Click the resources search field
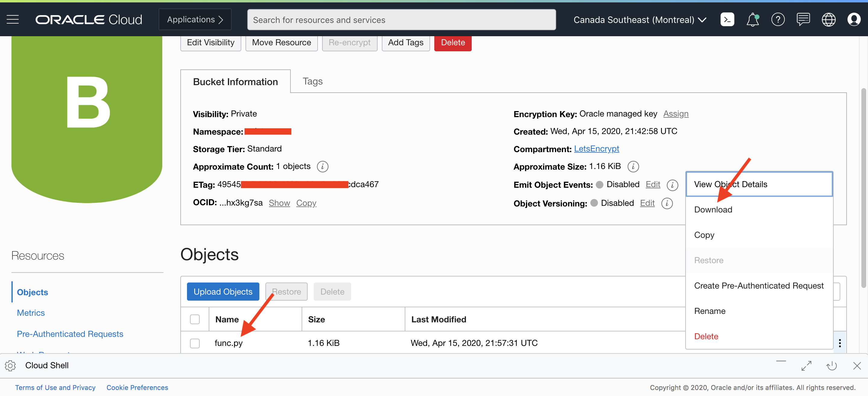The width and height of the screenshot is (868, 396). pyautogui.click(x=401, y=20)
